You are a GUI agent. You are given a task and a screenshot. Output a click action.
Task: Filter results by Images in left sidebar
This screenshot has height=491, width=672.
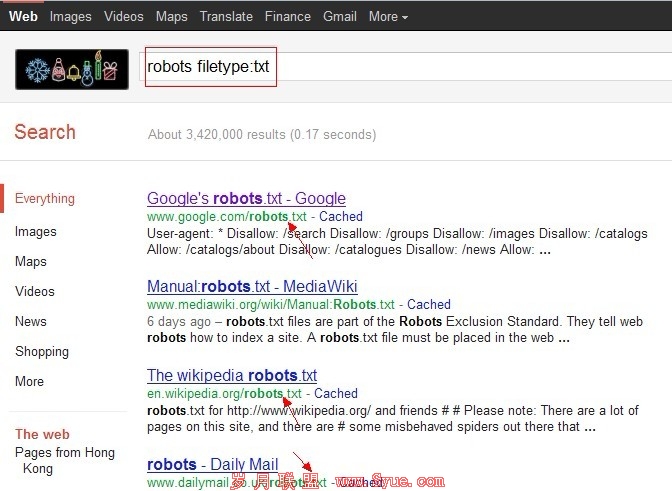(x=36, y=232)
